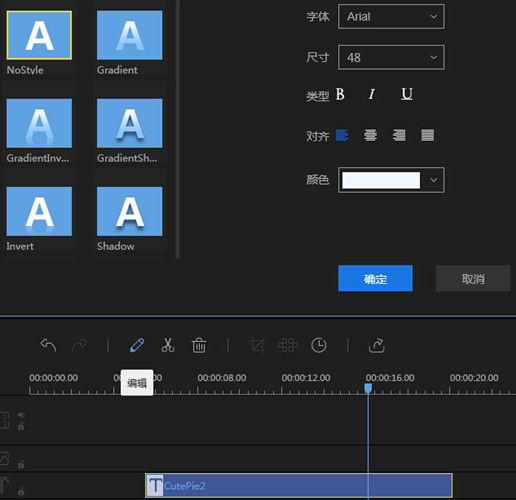Click the 00:00:00.00 timeline label
This screenshot has width=516, height=500.
(54, 378)
